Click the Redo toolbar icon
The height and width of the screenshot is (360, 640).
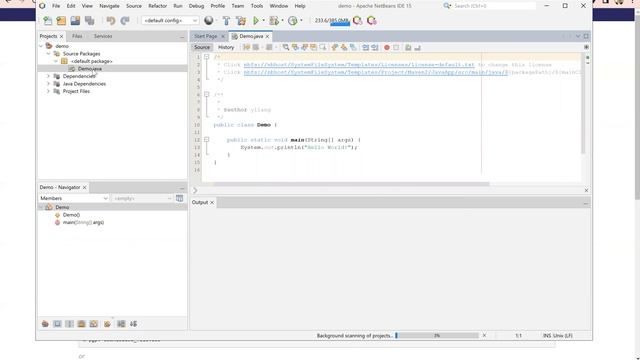(x=125, y=20)
